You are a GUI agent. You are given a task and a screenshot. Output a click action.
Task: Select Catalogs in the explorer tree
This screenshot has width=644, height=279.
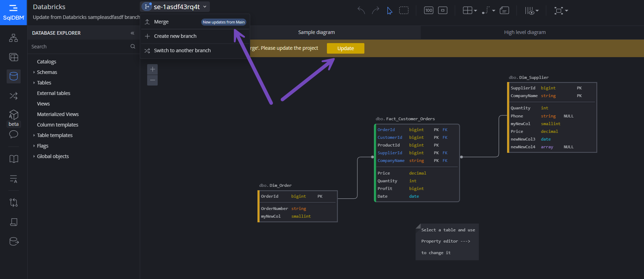coord(47,62)
